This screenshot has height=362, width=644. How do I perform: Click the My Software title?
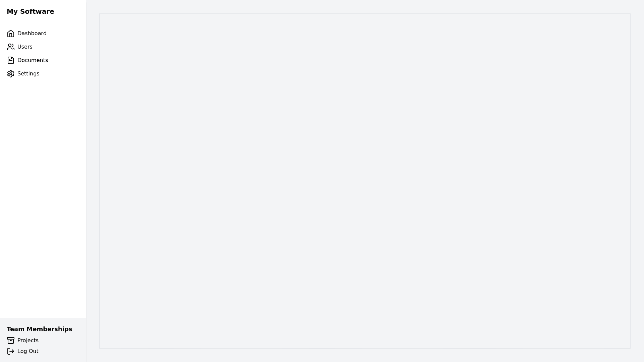30,11
